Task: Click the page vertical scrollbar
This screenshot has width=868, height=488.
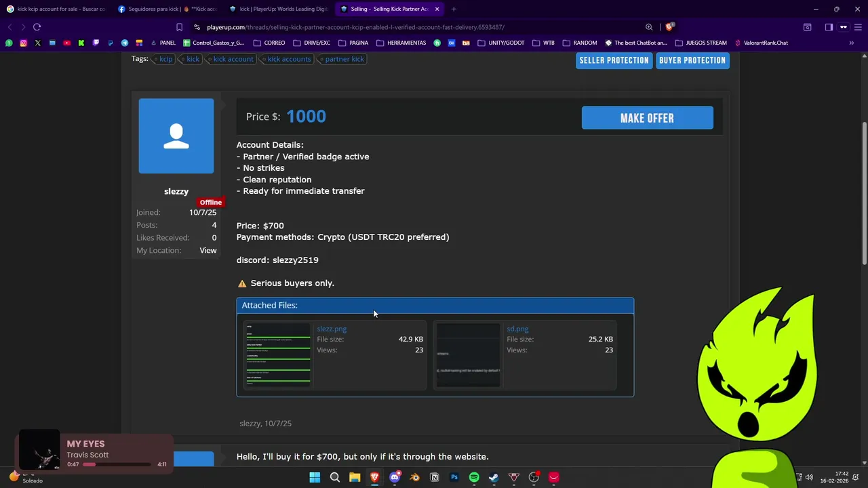Action: click(864, 193)
